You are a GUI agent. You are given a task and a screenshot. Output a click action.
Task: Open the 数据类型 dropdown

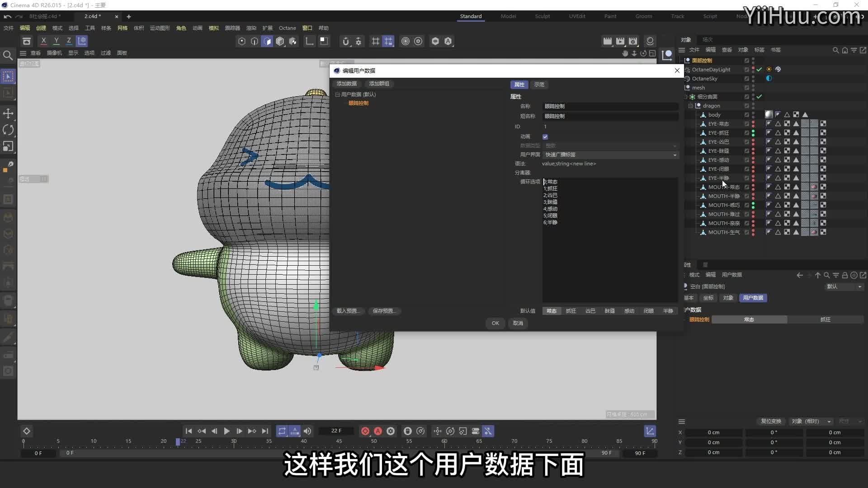pos(610,145)
